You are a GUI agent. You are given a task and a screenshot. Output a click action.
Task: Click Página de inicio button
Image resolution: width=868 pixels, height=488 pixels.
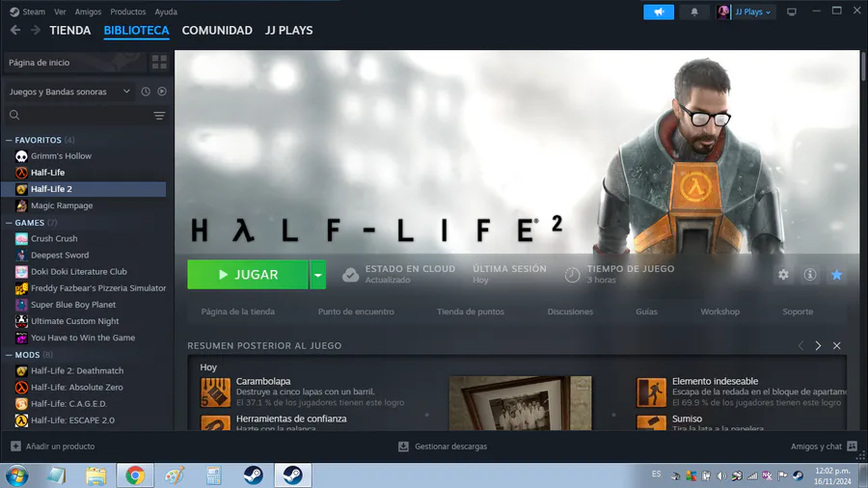(x=74, y=63)
